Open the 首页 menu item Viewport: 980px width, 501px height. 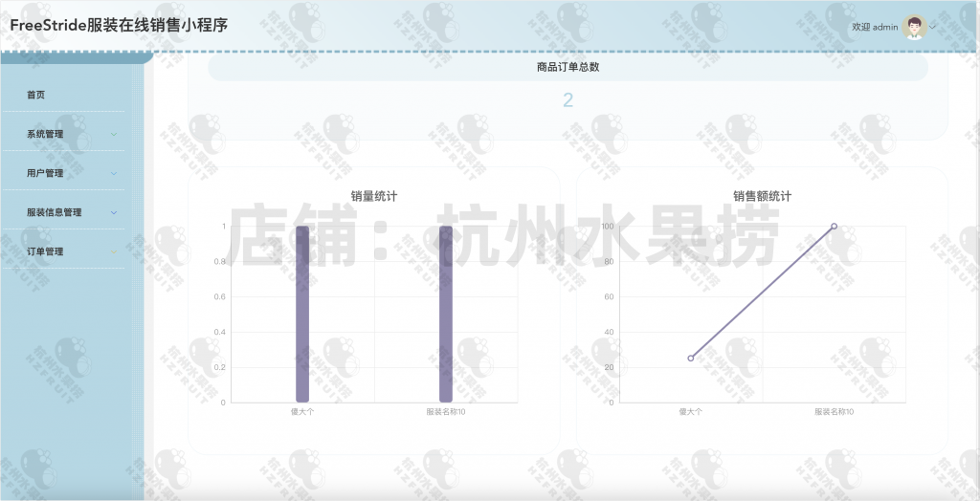35,95
